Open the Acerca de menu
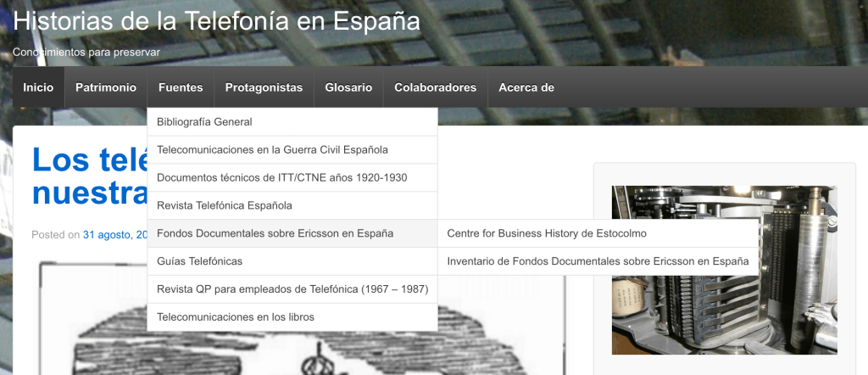The width and height of the screenshot is (868, 375). (x=526, y=87)
